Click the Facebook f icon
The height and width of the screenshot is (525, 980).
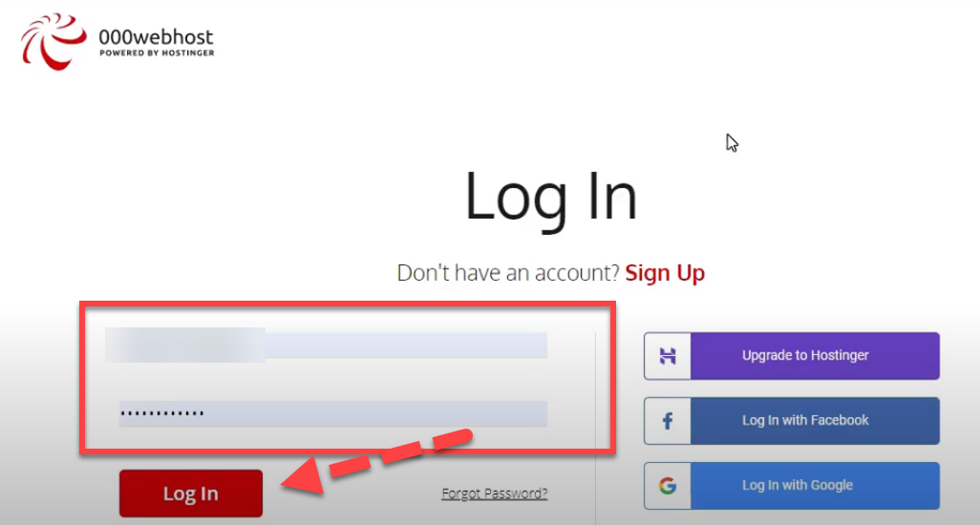point(668,421)
